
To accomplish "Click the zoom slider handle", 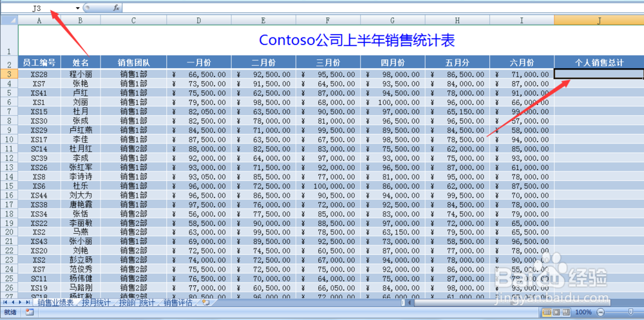I will (x=631, y=312).
